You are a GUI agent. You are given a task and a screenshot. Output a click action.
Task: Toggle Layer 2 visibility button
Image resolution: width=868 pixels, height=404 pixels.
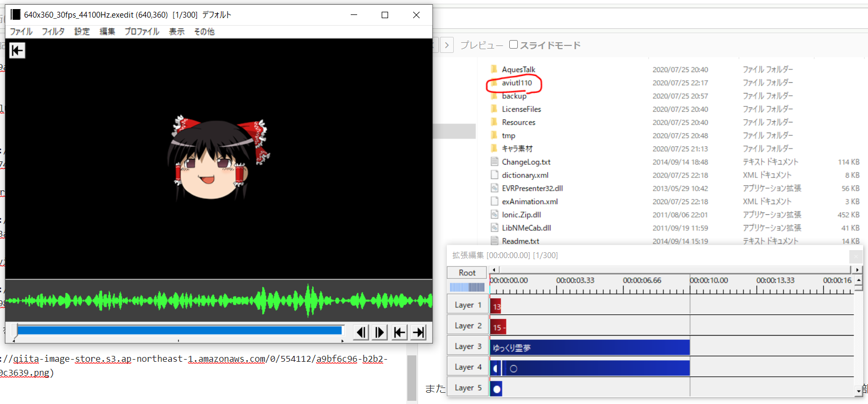pos(467,325)
